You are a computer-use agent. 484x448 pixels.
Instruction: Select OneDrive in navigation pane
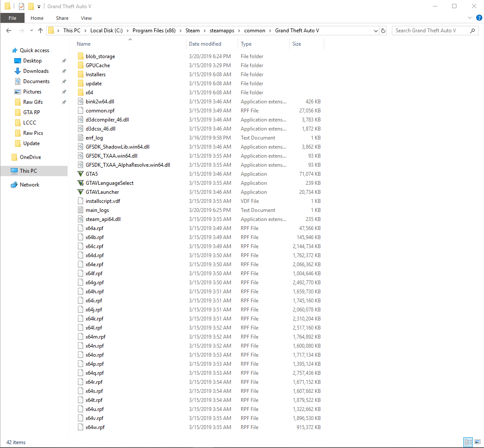tap(30, 157)
